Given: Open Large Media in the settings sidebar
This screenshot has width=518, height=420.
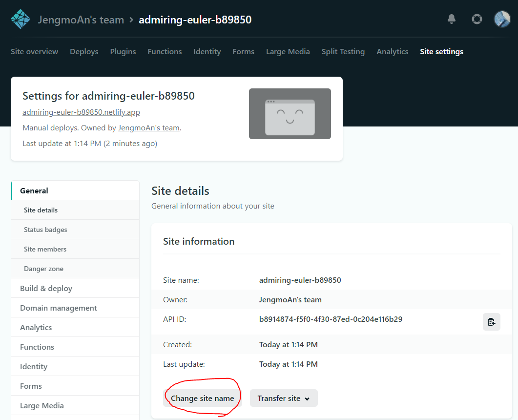Looking at the screenshot, I should pyautogui.click(x=75, y=405).
